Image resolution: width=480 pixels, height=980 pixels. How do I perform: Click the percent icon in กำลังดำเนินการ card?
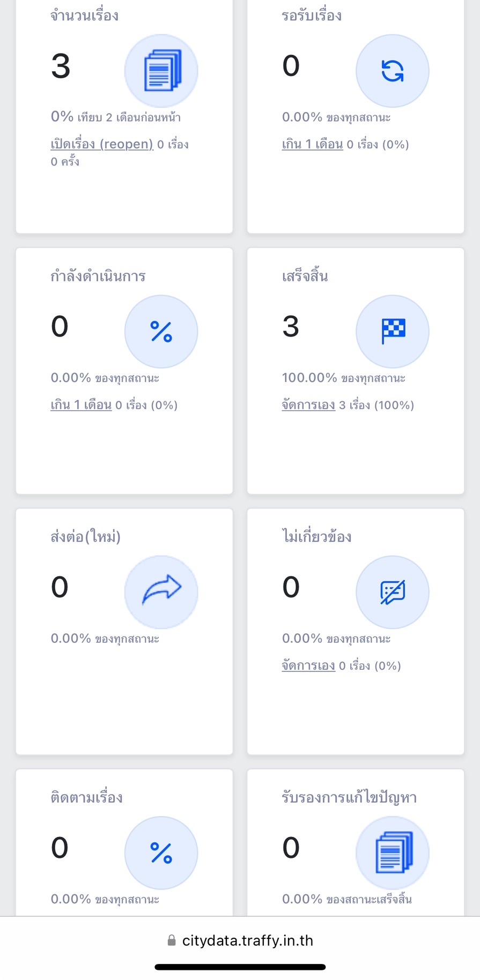[x=161, y=332]
